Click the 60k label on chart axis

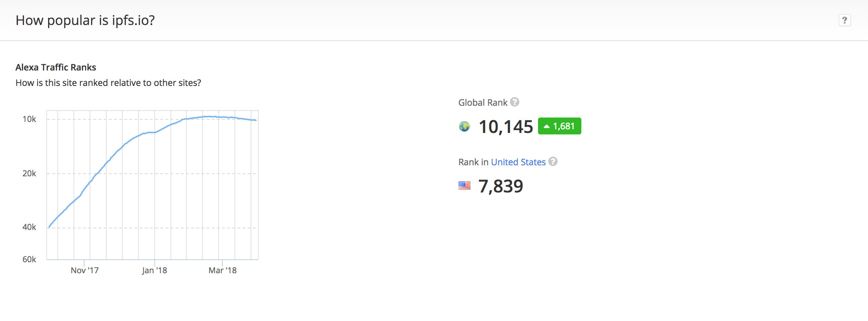coord(29,259)
